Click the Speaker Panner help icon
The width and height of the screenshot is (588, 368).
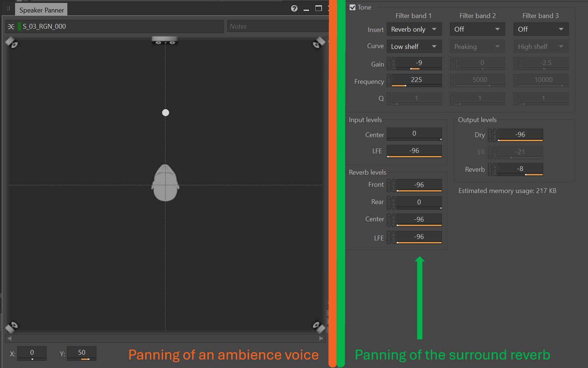[x=294, y=8]
